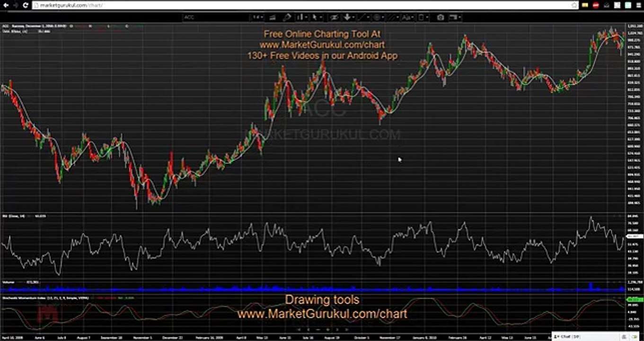Screen dimensions: 644x341
Task: Open the 1 d interval dropdown
Action: pyautogui.click(x=257, y=18)
